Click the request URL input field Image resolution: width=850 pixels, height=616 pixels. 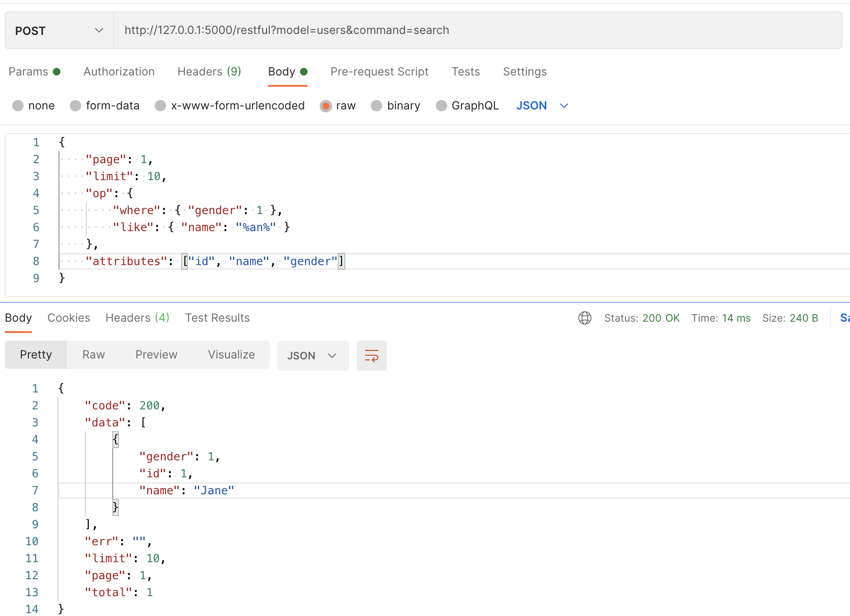476,31
